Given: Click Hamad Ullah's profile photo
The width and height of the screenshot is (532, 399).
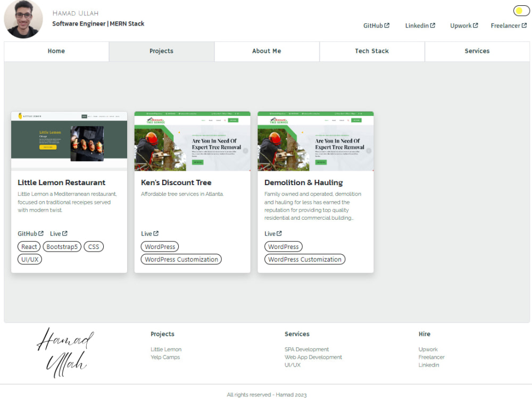Looking at the screenshot, I should [x=23, y=21].
